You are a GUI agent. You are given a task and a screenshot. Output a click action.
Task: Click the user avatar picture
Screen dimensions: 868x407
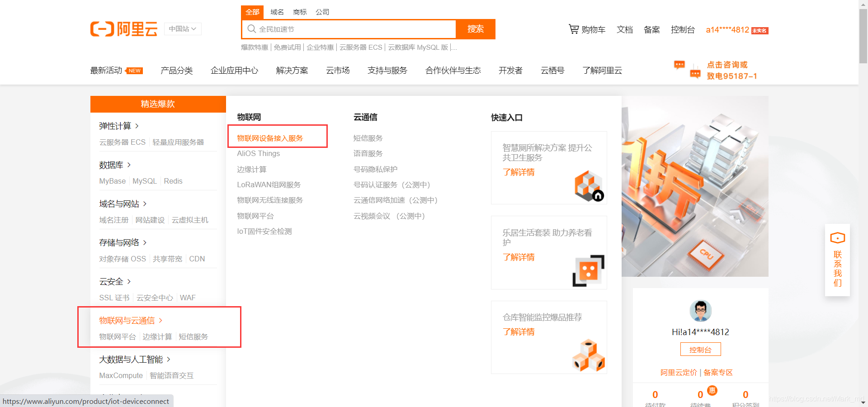pyautogui.click(x=700, y=311)
